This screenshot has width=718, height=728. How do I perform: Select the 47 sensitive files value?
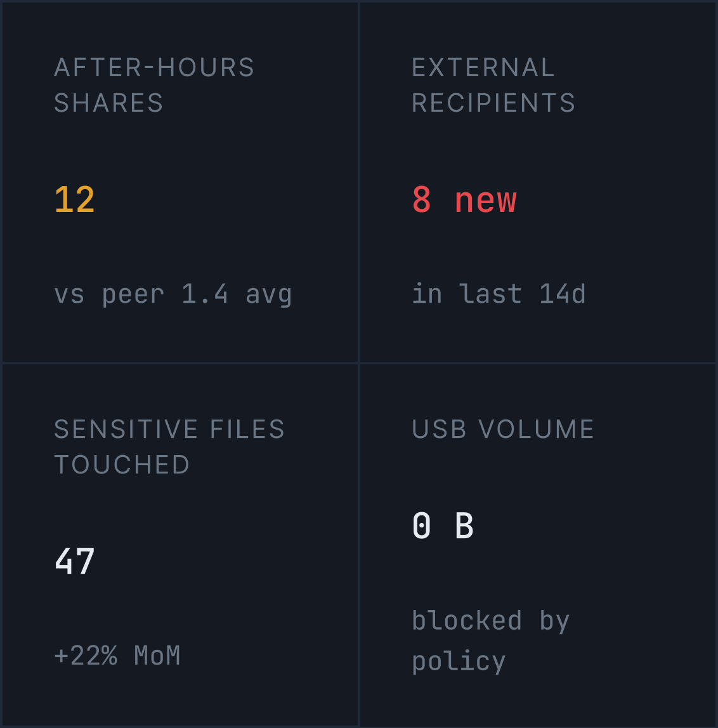(x=74, y=561)
